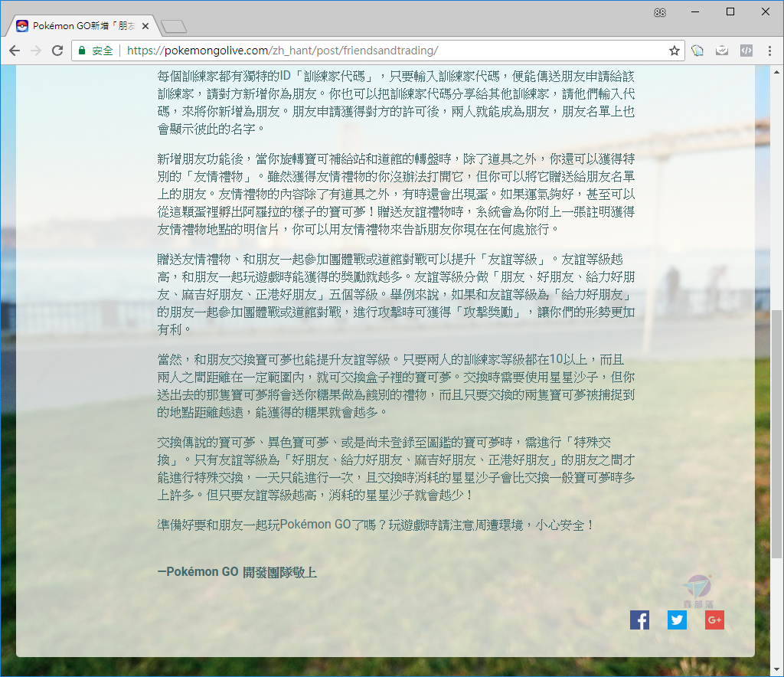The width and height of the screenshot is (784, 677).
Task: Click the code brackets extension icon
Action: click(x=746, y=51)
